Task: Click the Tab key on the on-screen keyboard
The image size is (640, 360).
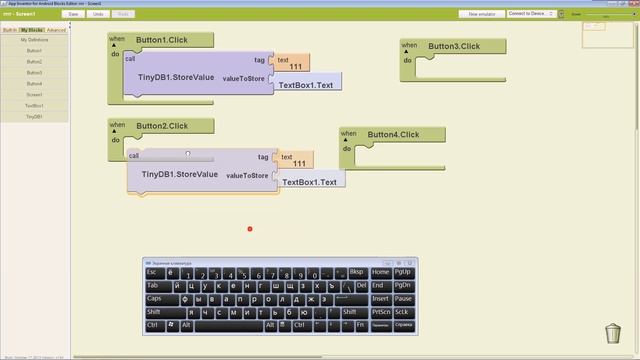Action: [158, 287]
